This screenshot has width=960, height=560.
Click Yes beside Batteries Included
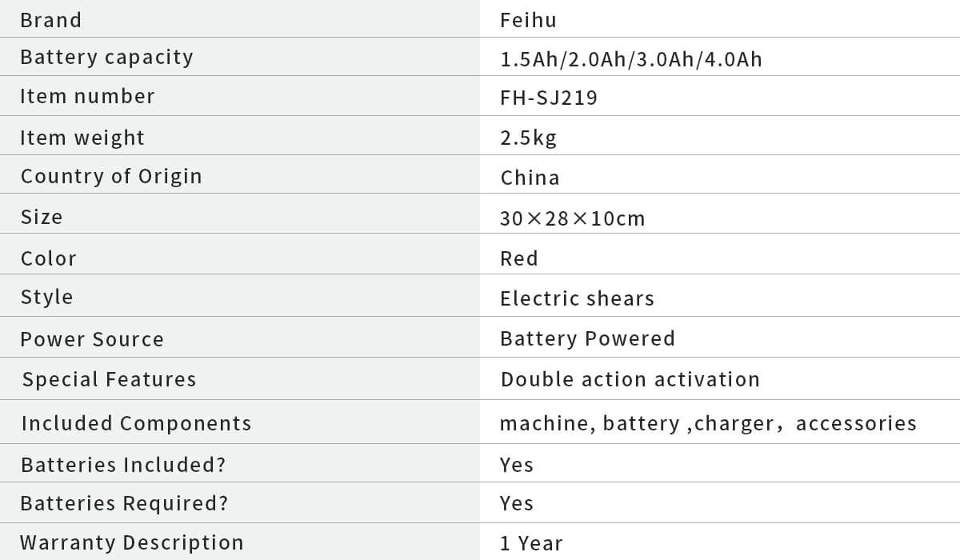(x=517, y=465)
